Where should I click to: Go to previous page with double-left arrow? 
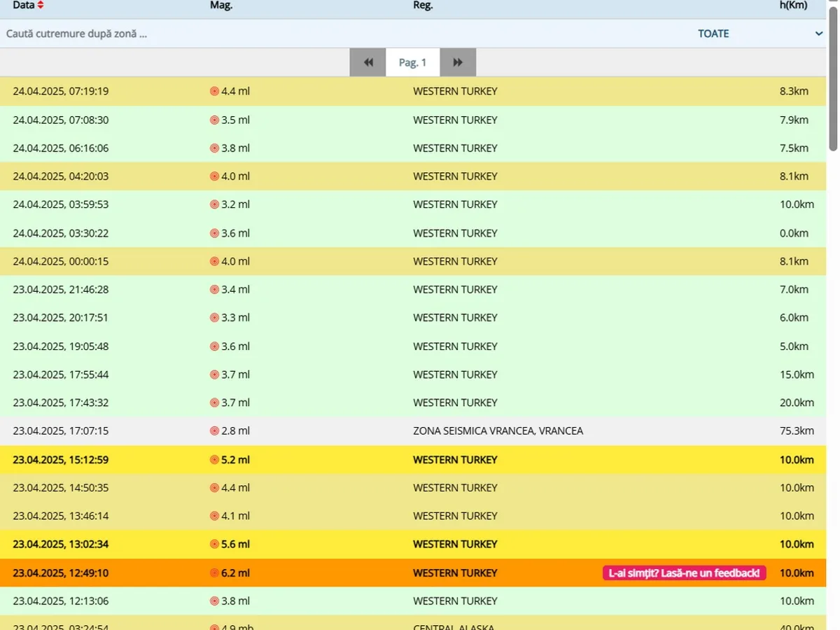tap(368, 62)
